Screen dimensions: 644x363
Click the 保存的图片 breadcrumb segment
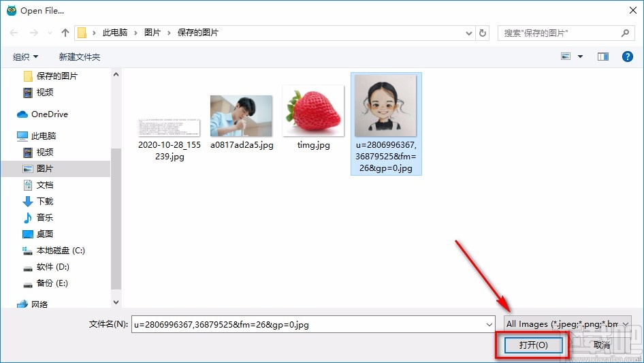point(198,33)
